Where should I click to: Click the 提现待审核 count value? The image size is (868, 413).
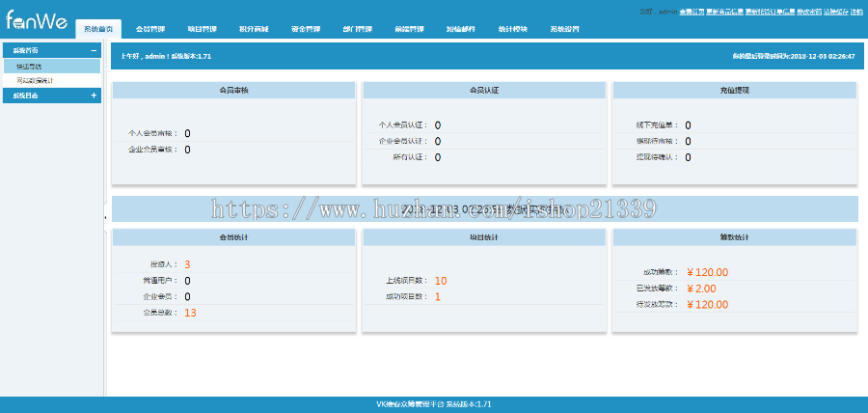[x=688, y=142]
